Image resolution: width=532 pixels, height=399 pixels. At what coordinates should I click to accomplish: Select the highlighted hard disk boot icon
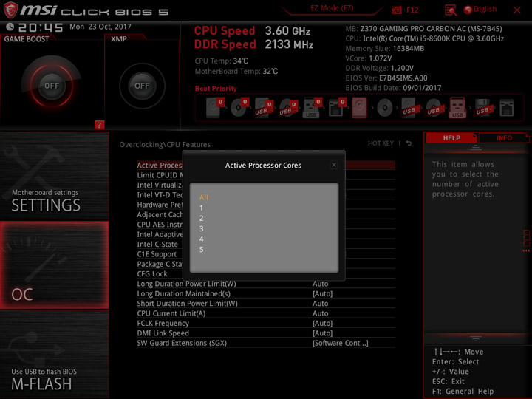[x=359, y=108]
